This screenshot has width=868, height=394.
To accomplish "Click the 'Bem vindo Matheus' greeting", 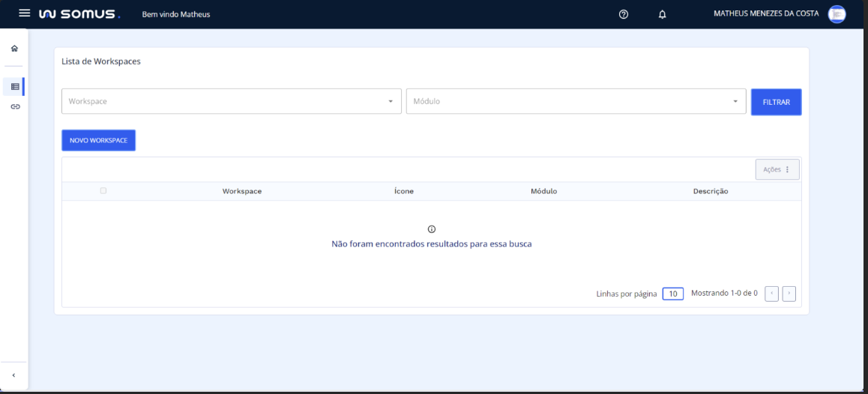I will (176, 14).
